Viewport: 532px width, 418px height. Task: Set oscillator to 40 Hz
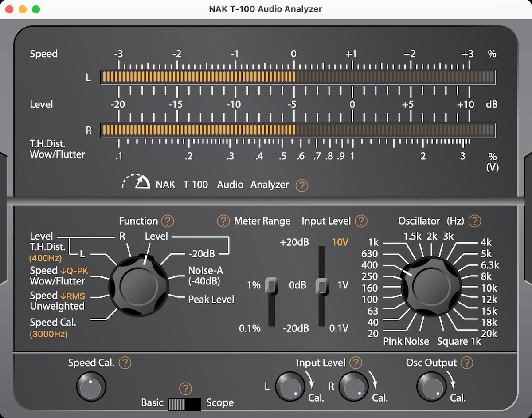tap(373, 323)
